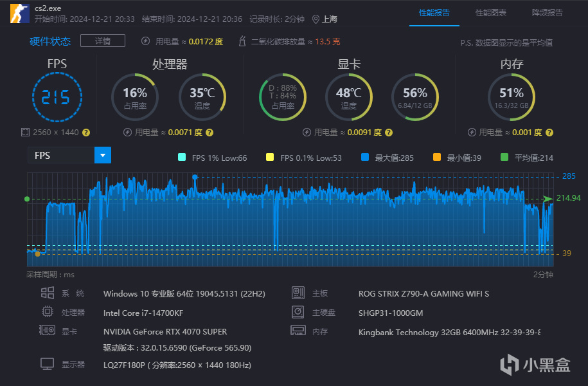Click the monitor icon beside LQ27F180P
The height and width of the screenshot is (386, 588).
click(47, 364)
